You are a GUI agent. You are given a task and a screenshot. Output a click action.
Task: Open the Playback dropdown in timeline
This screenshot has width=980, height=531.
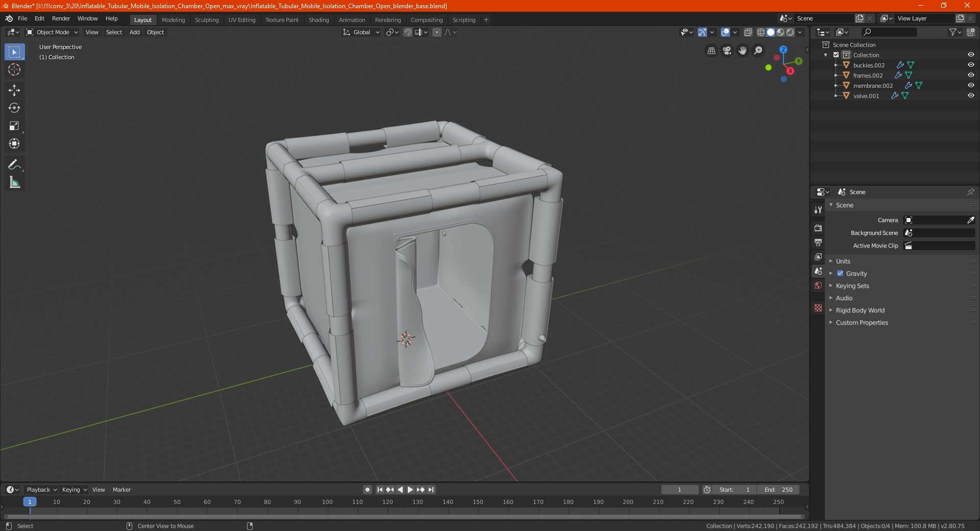tap(41, 490)
